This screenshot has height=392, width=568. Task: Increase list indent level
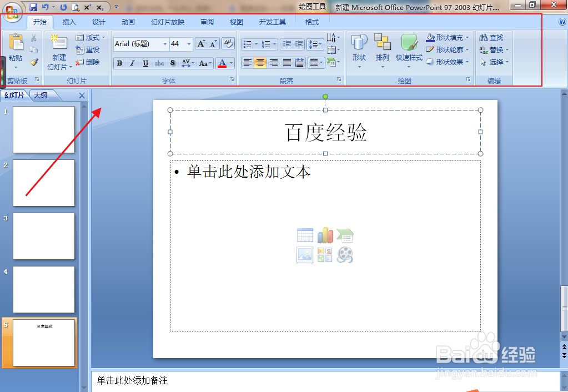(x=299, y=44)
